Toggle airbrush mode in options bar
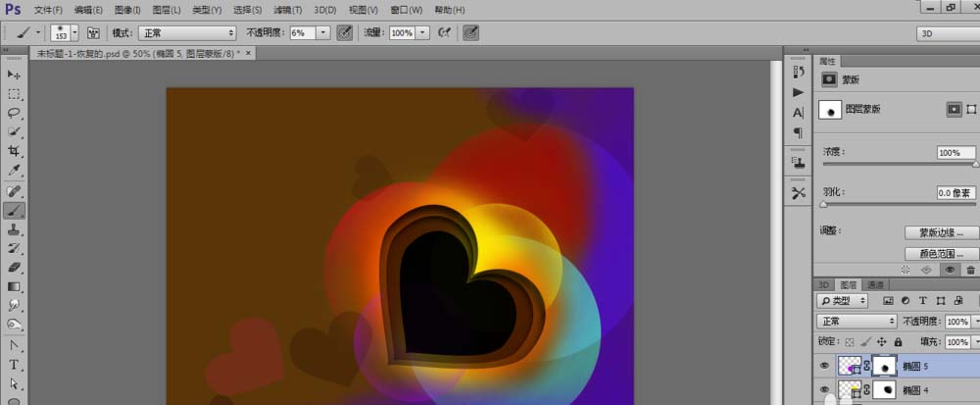The width and height of the screenshot is (980, 405). click(444, 32)
